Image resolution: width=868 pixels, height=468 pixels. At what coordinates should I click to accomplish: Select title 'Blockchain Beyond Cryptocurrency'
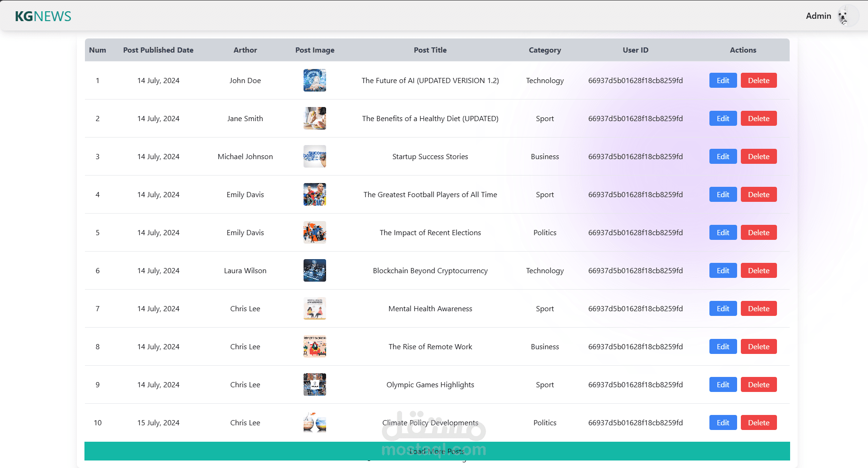(430, 271)
